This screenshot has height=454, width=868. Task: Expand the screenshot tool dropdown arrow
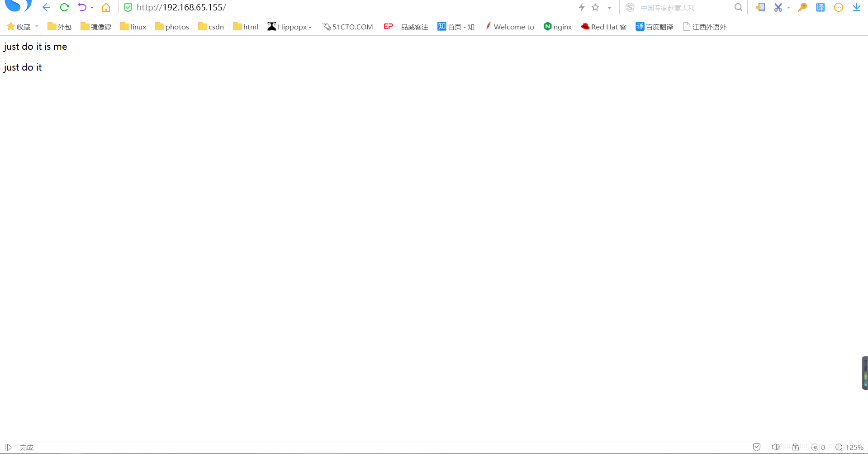[788, 8]
